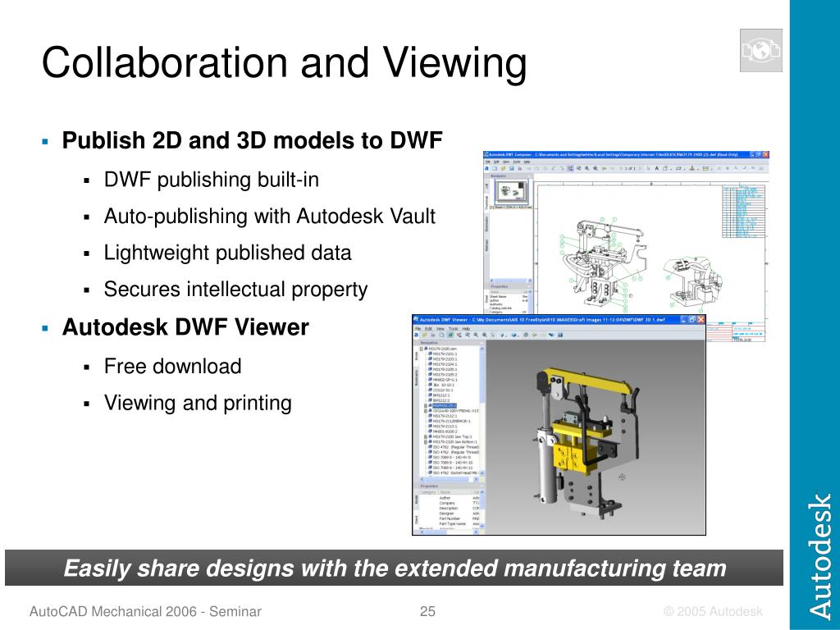
Task: Expand the M0179-2100 Jaw Top:1 node
Action: pyautogui.click(x=426, y=436)
